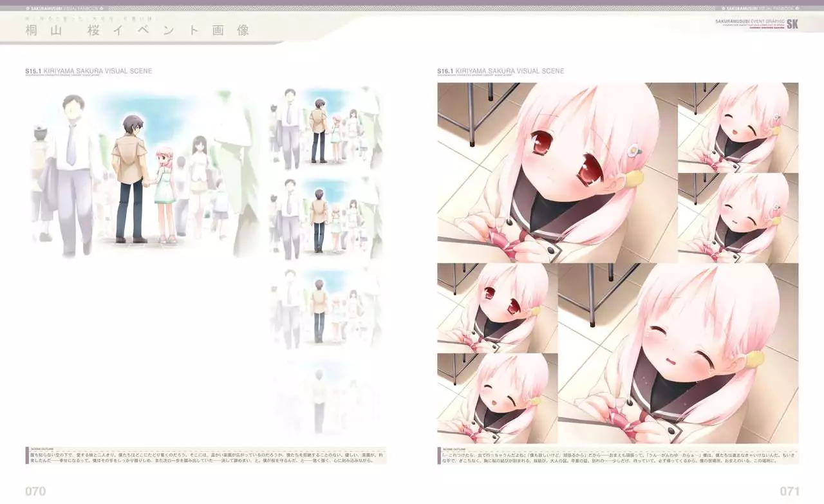Click page number 071
Screen dimensions: 824x504
(789, 491)
